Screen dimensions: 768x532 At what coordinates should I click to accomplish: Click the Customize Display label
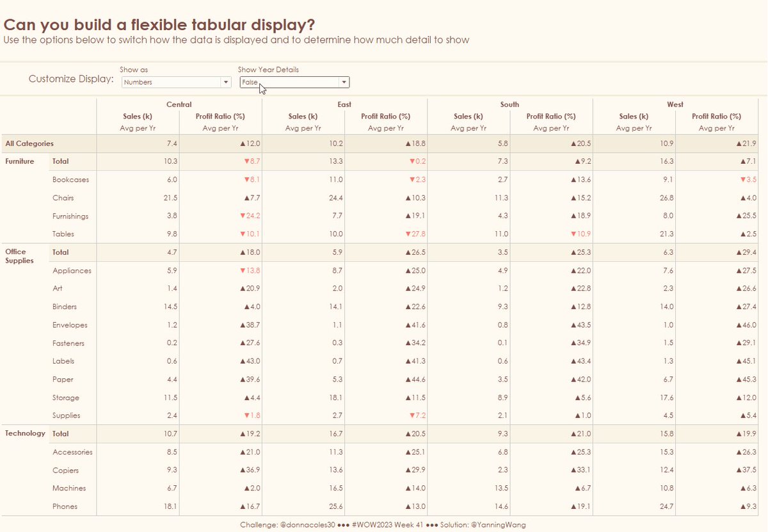coord(71,79)
